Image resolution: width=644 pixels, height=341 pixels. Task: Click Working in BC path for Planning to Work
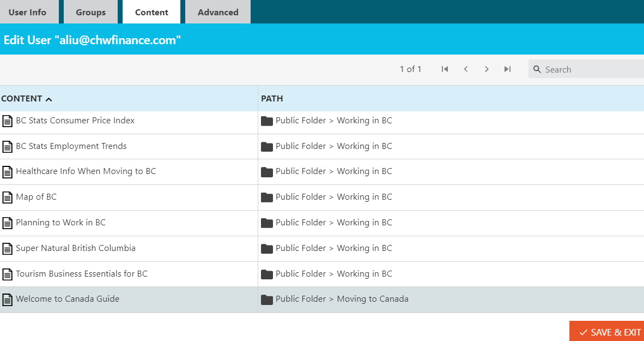(334, 223)
